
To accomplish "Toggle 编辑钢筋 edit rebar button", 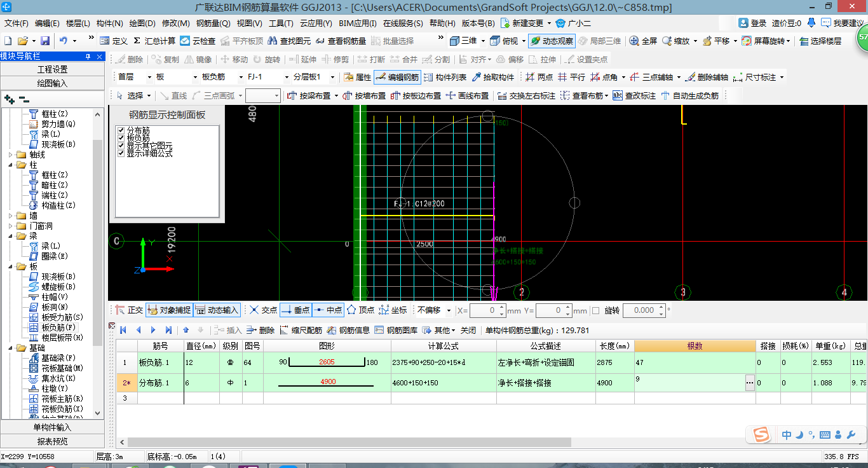I will coord(397,77).
